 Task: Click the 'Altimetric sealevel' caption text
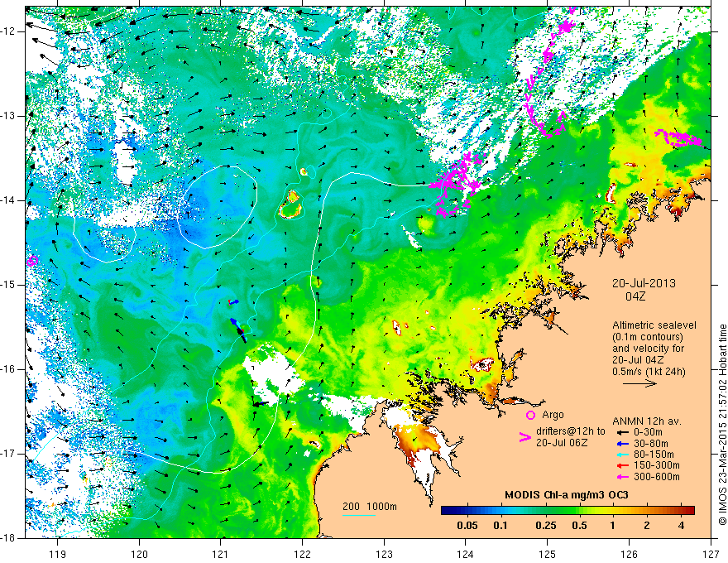654,325
